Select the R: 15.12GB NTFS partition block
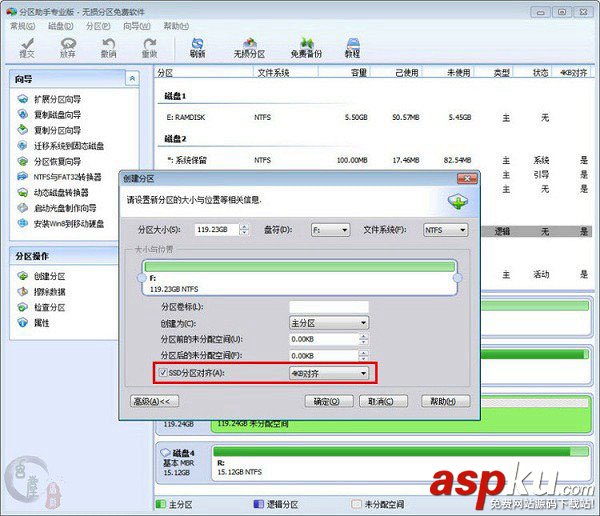Image resolution: width=600 pixels, height=516 pixels. (x=401, y=461)
